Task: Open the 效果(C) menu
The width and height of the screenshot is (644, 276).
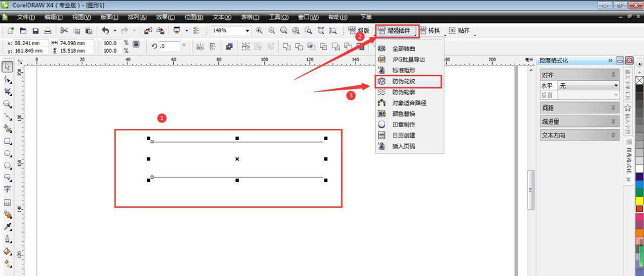Action: coord(166,17)
